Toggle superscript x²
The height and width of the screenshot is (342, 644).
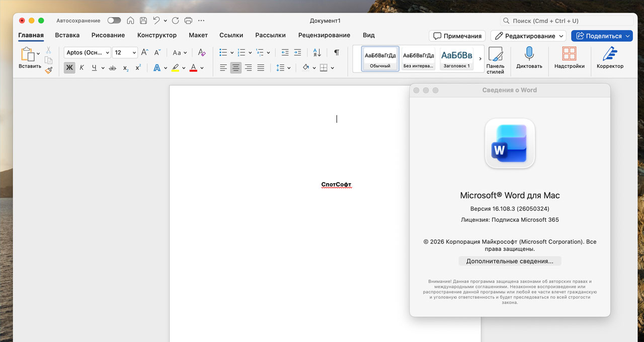tap(138, 68)
